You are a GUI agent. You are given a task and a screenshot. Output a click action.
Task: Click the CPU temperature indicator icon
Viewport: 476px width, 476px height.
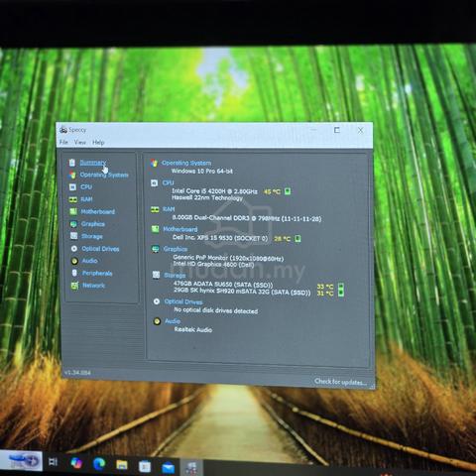click(x=288, y=191)
